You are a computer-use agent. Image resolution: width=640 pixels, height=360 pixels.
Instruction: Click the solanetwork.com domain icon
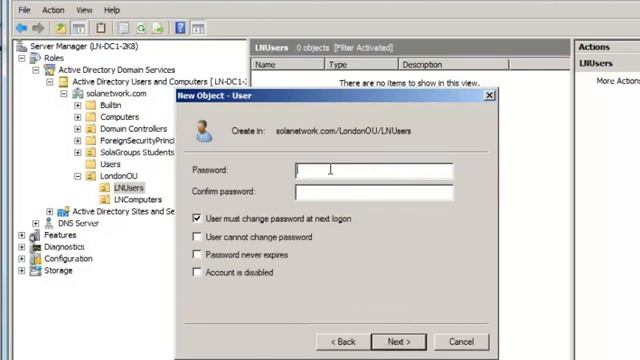click(x=78, y=93)
